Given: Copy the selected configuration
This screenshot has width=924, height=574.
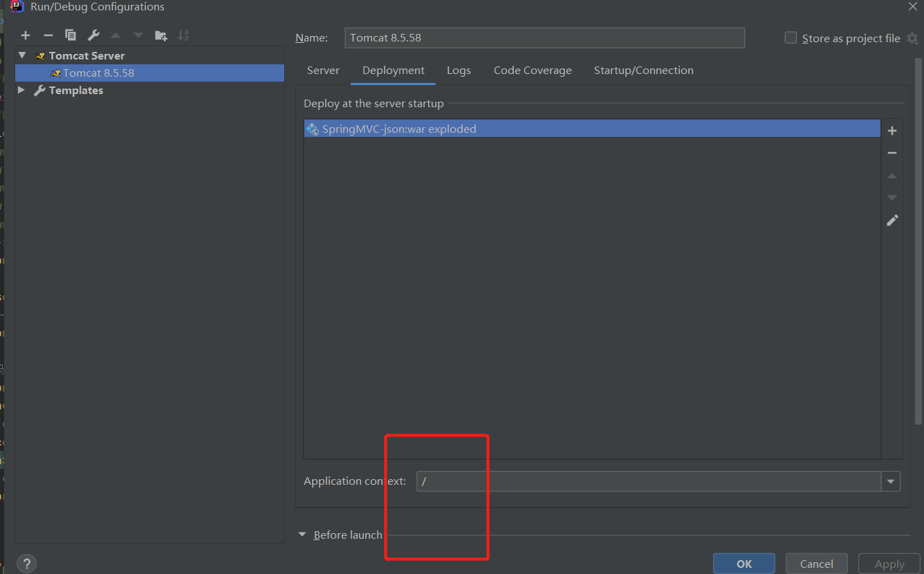Looking at the screenshot, I should (71, 35).
